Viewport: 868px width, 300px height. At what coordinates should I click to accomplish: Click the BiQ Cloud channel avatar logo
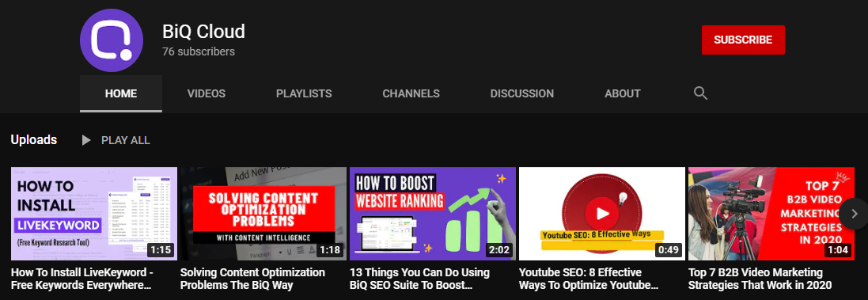tap(112, 40)
